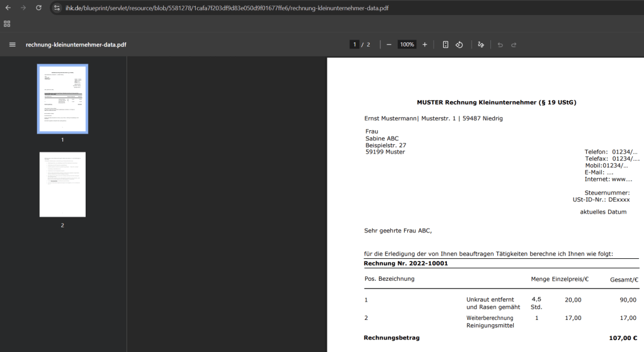Click the fit to page icon

point(445,45)
